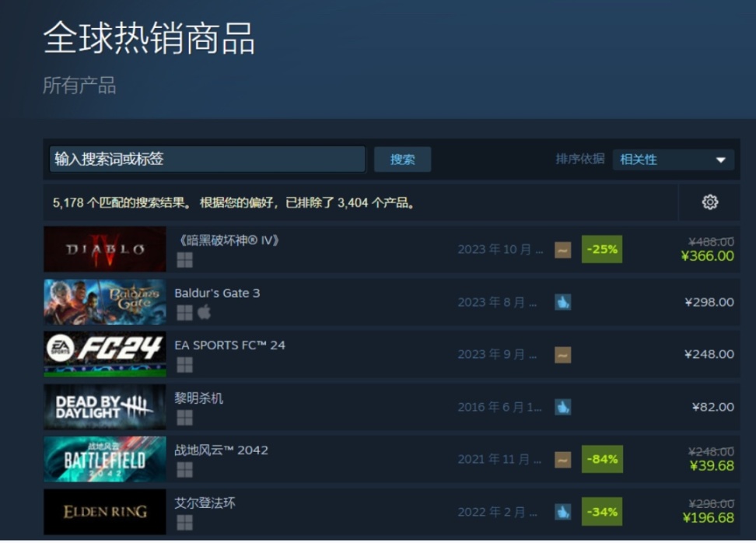Open the Dead by Daylight thumbnail
Image resolution: width=756 pixels, height=543 pixels.
click(105, 407)
